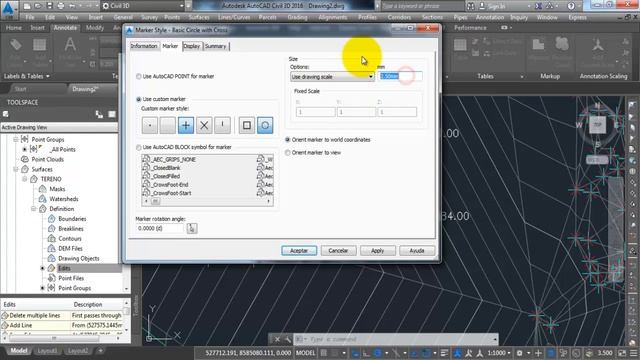Open the Home ribbon tab

click(x=13, y=28)
